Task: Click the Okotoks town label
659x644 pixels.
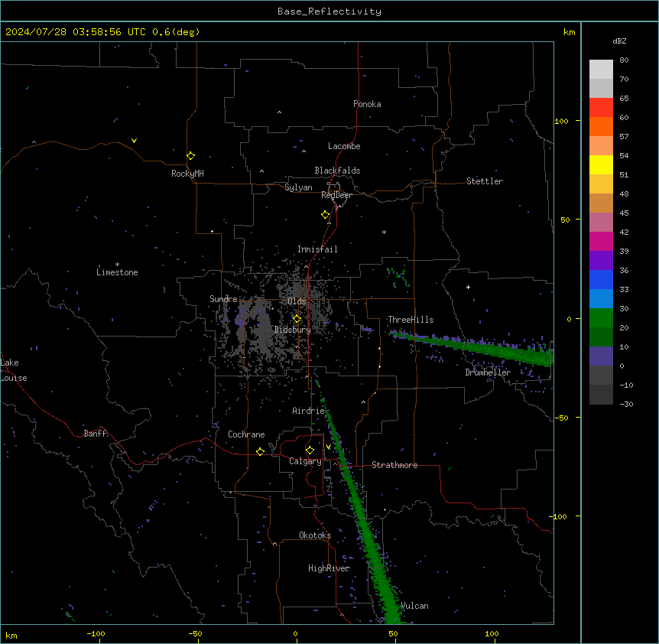Action: (x=315, y=535)
